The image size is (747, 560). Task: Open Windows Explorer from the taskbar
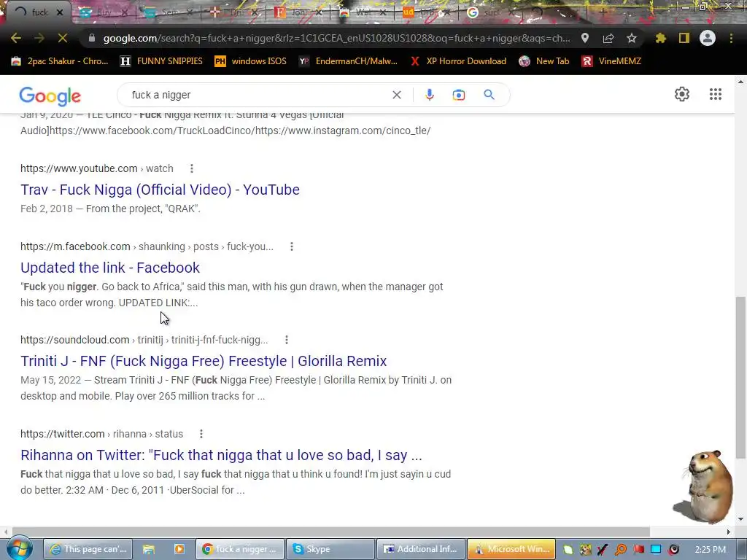point(149,549)
